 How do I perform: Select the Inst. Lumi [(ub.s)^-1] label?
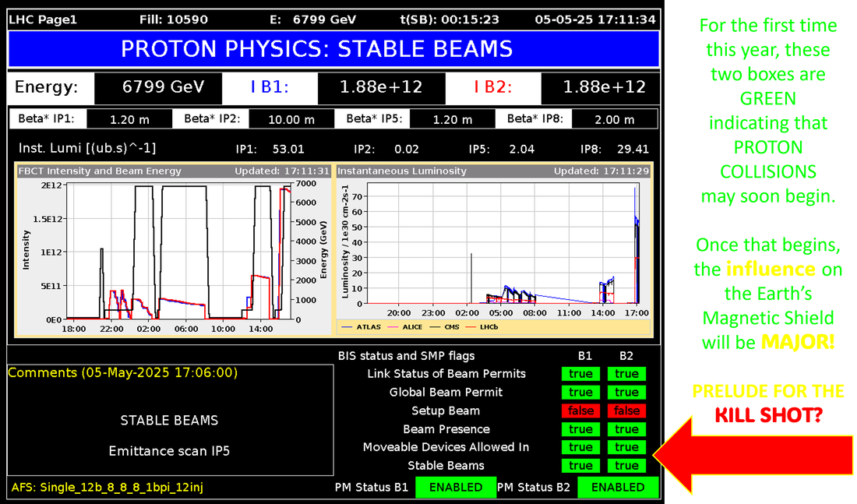[87, 148]
